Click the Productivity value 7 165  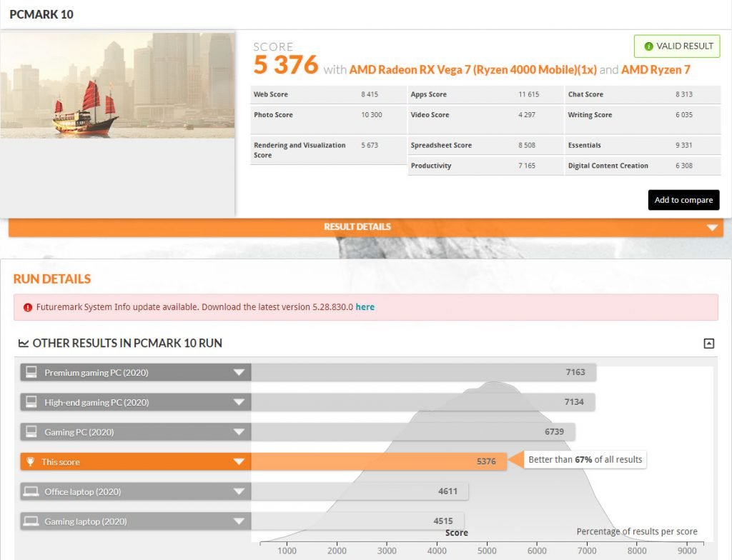click(x=527, y=166)
